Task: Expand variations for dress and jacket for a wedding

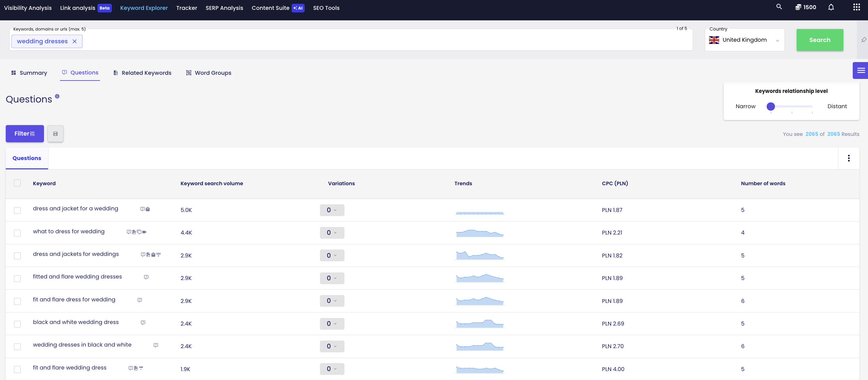Action: (x=332, y=210)
